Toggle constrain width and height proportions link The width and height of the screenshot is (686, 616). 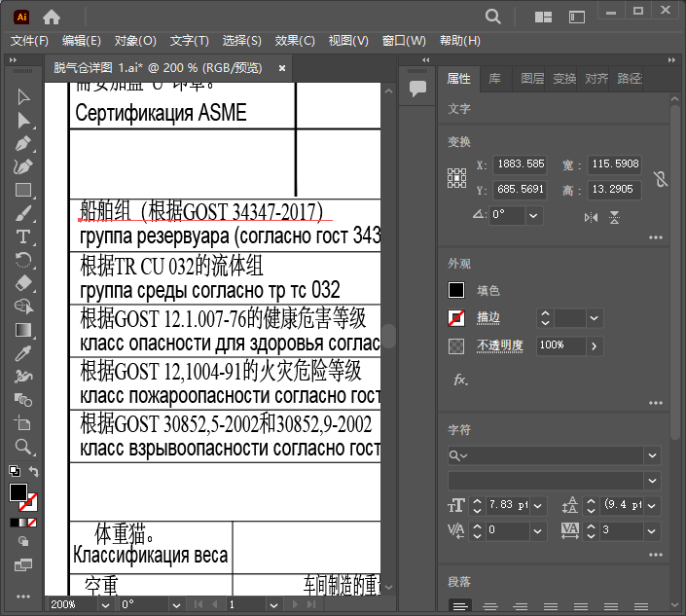(661, 178)
